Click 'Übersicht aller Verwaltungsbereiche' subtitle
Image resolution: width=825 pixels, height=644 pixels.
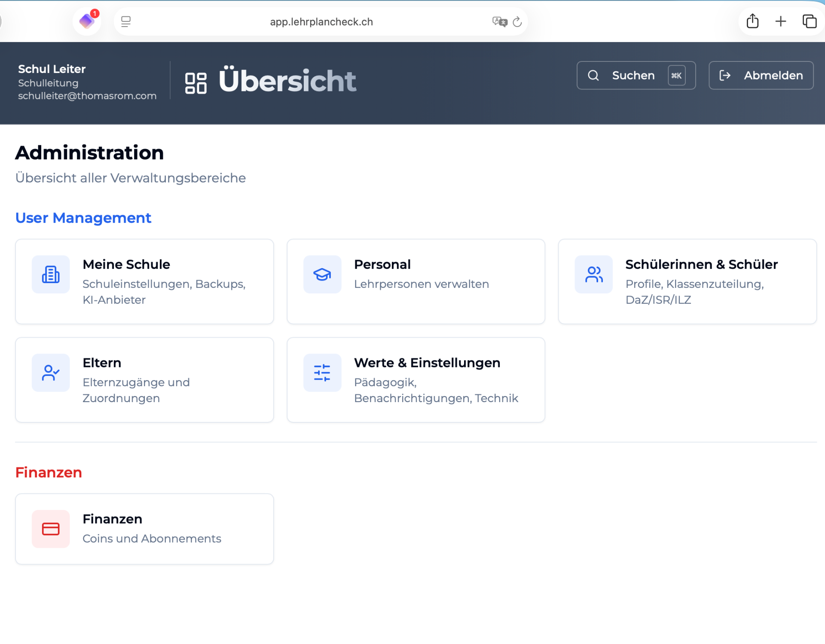tap(131, 178)
